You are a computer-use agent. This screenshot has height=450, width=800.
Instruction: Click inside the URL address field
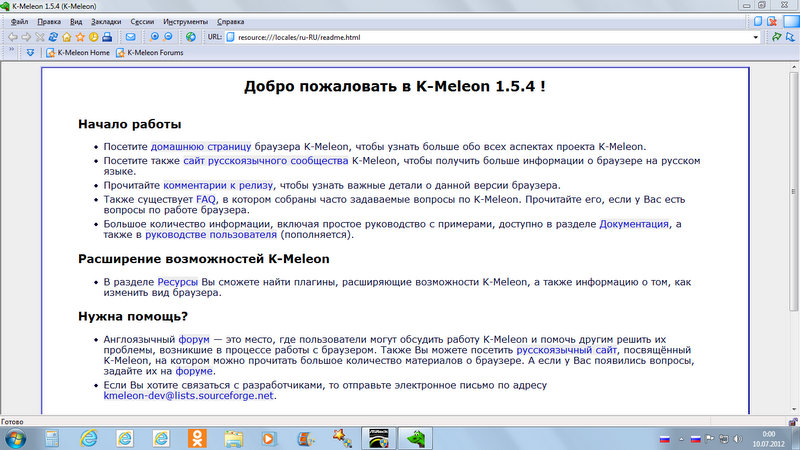tap(490, 37)
